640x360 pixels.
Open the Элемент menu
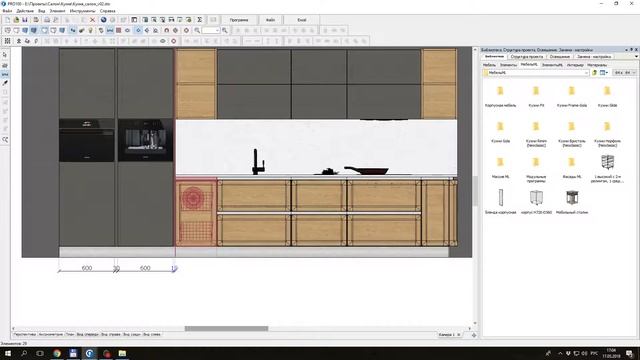[57, 11]
